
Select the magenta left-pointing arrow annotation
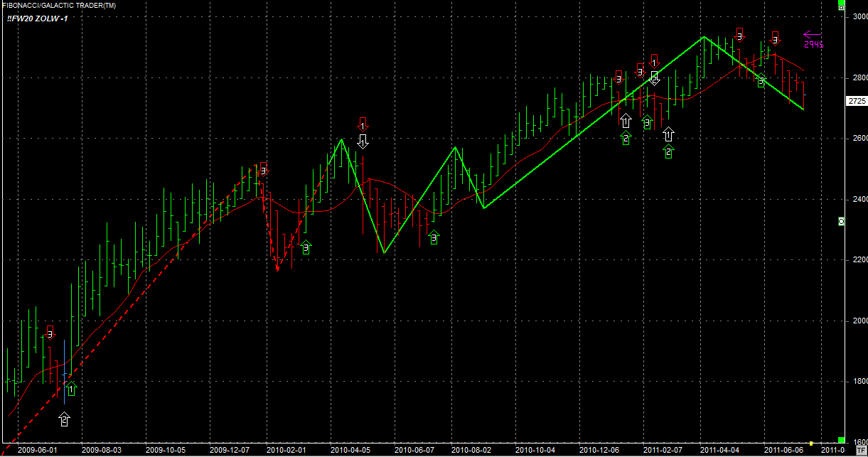click(x=813, y=33)
